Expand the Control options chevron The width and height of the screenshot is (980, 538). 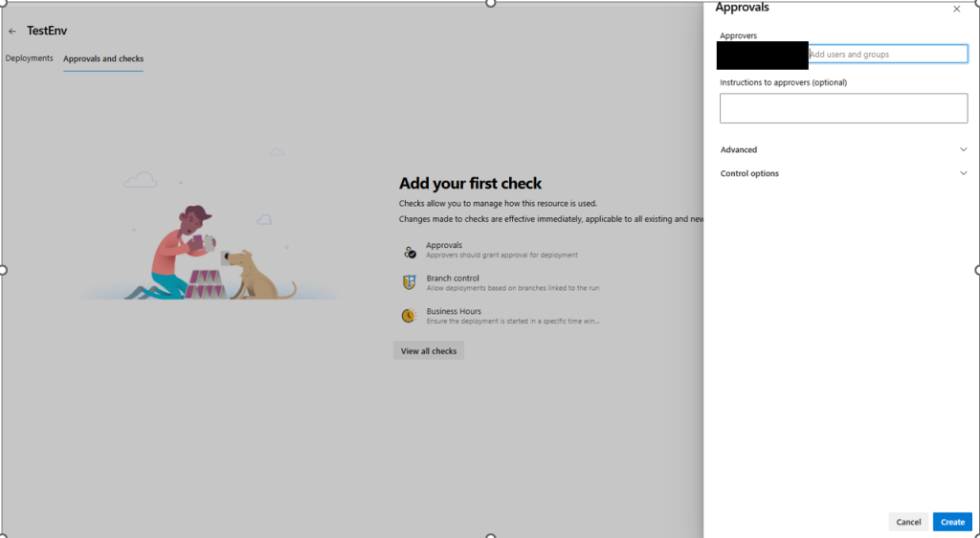click(963, 173)
